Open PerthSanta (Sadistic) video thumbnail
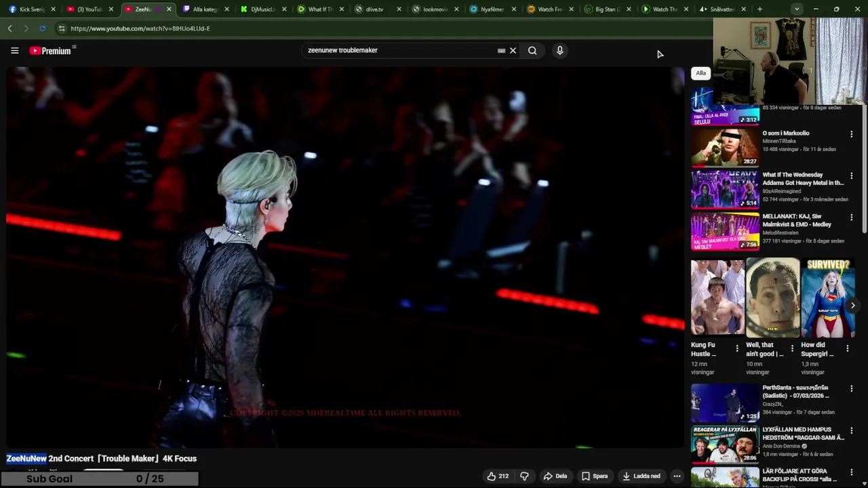Viewport: 868px width, 488px height. pos(725,403)
